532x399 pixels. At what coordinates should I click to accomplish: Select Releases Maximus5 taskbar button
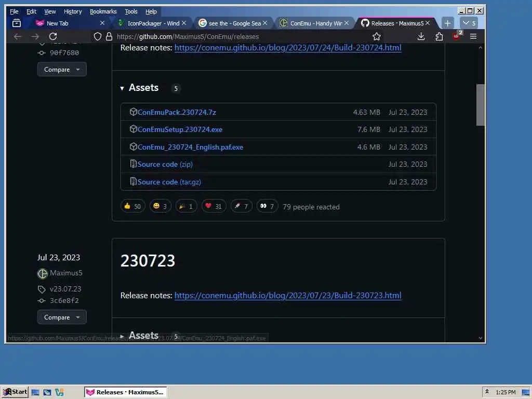(x=126, y=392)
